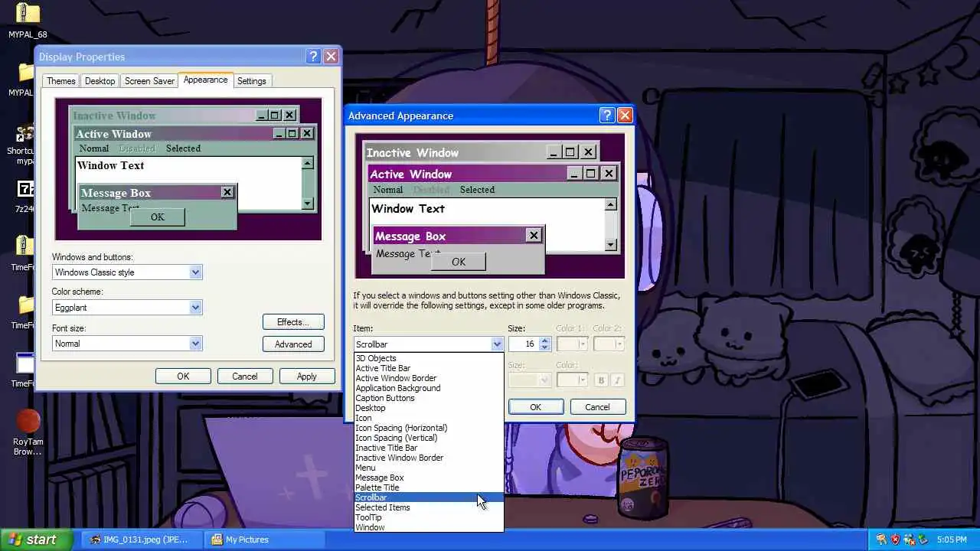Select Application Background item
This screenshot has height=551, width=980.
click(x=429, y=388)
